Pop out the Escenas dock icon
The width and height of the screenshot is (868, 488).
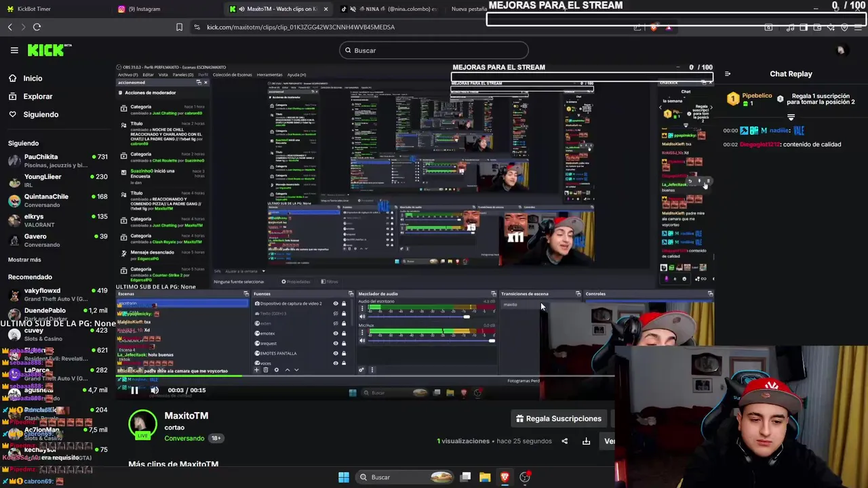click(x=246, y=293)
